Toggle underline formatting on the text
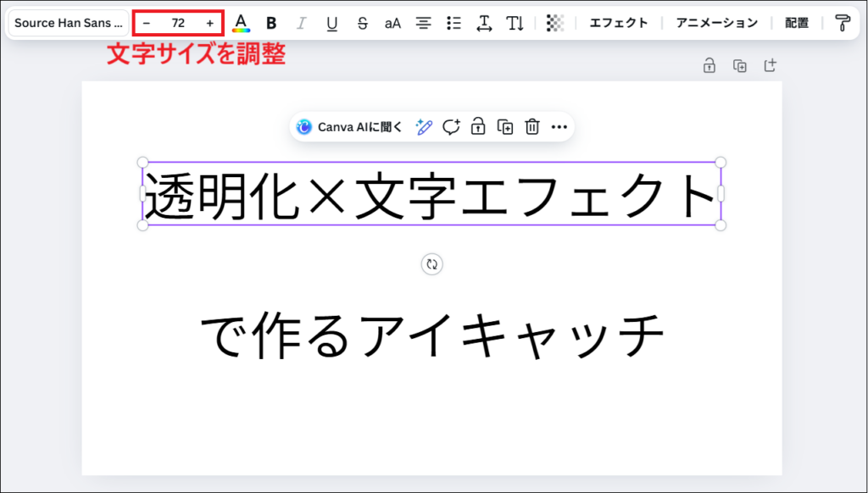Screen dimensions: 868x493 point(331,23)
